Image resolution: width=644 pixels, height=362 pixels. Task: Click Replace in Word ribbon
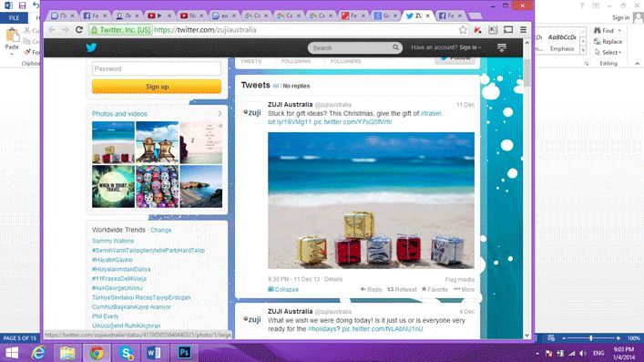(x=608, y=42)
